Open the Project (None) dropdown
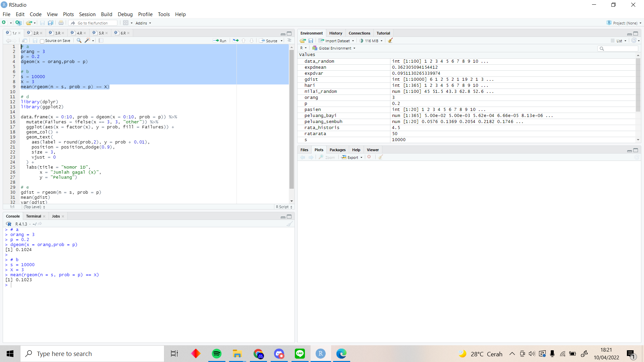This screenshot has height=362, width=644. (624, 23)
